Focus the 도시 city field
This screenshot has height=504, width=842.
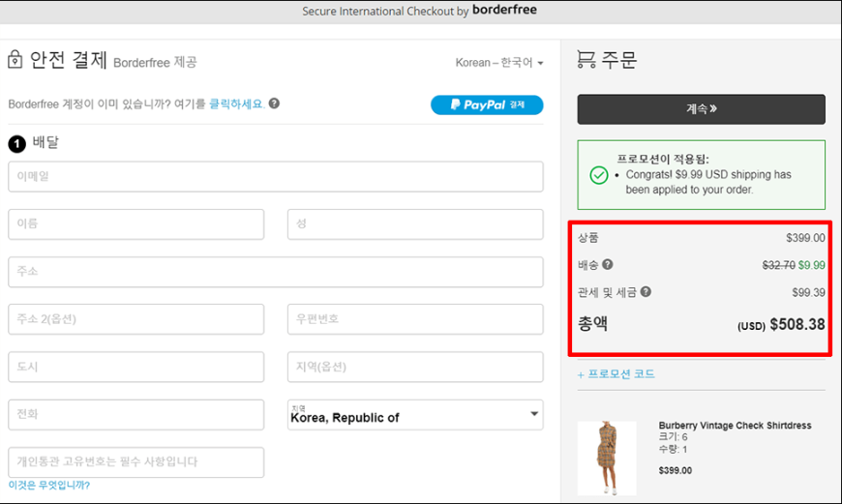135,367
